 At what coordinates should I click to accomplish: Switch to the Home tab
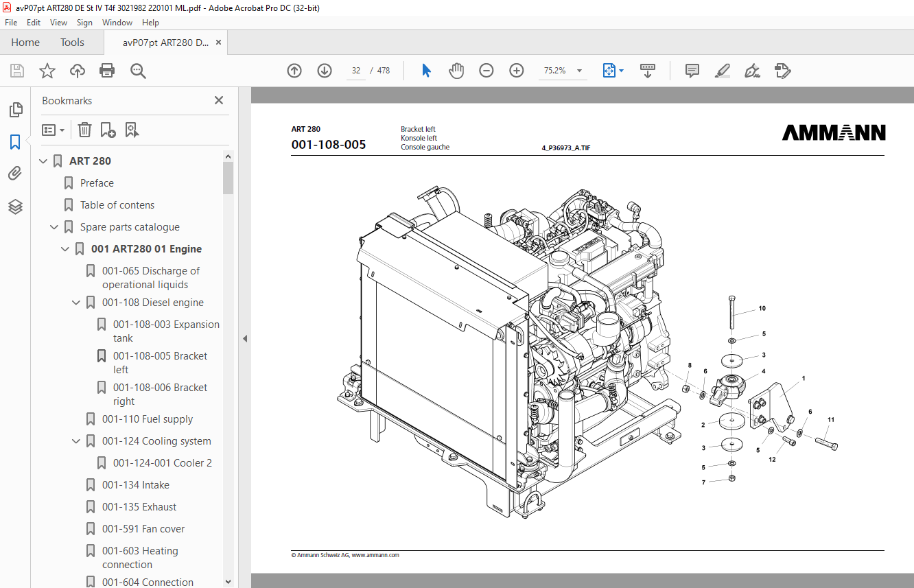pos(25,43)
